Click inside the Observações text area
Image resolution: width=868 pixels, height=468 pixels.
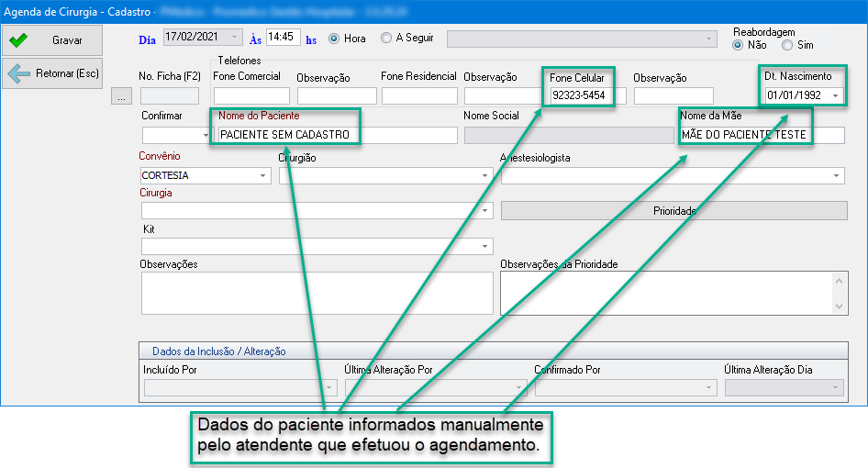pos(317,293)
